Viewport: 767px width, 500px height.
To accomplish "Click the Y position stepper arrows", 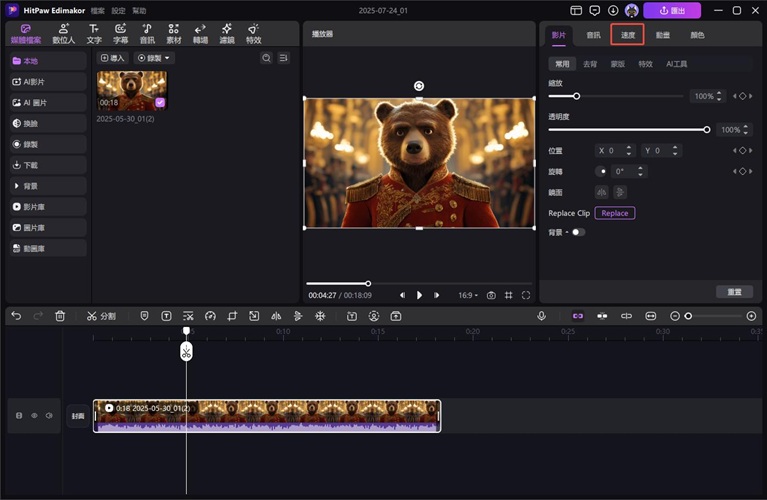I will tap(675, 151).
